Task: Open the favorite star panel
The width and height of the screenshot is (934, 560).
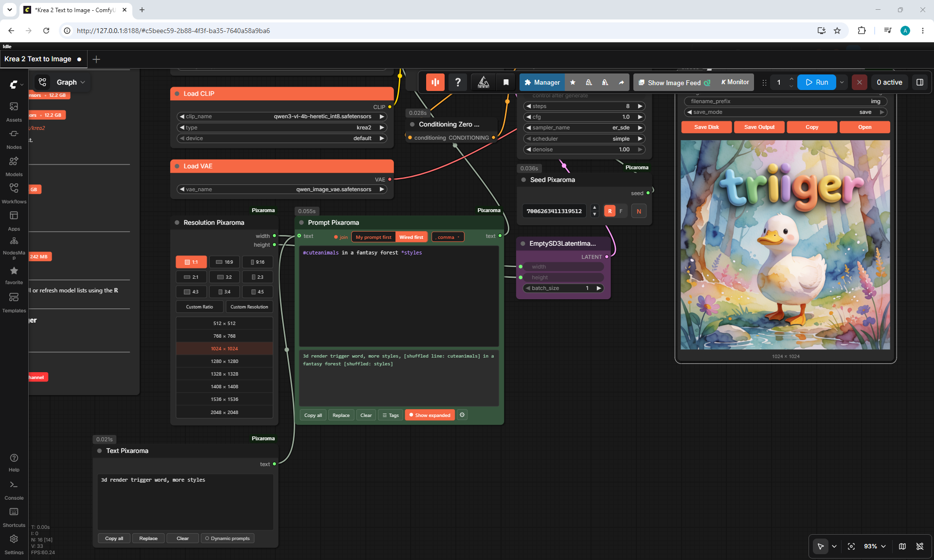Action: click(14, 275)
